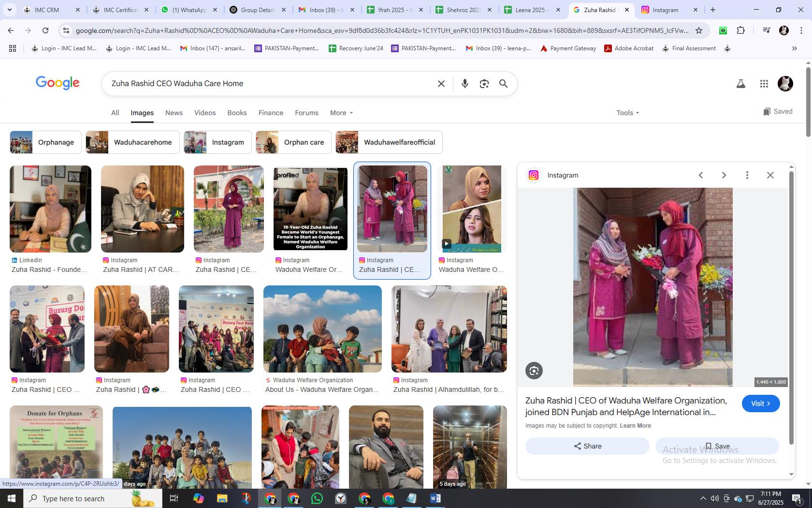
Task: Open Windows Start menu
Action: [11, 498]
